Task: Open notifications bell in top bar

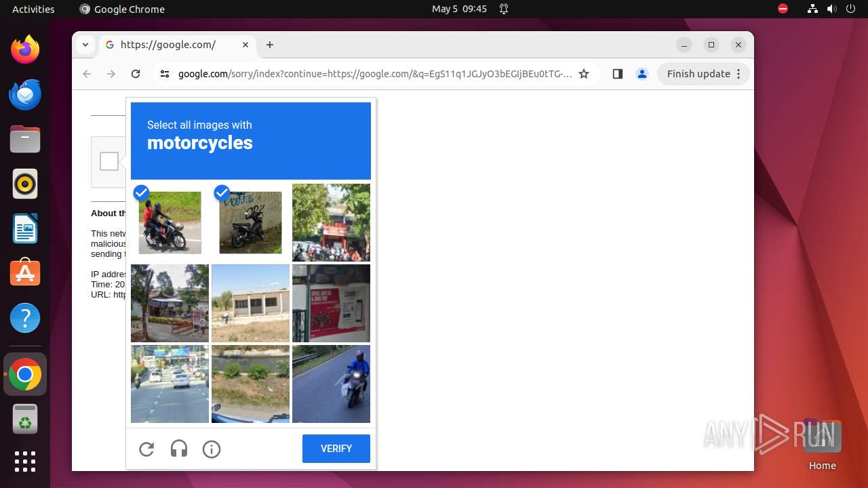Action: 504,9
